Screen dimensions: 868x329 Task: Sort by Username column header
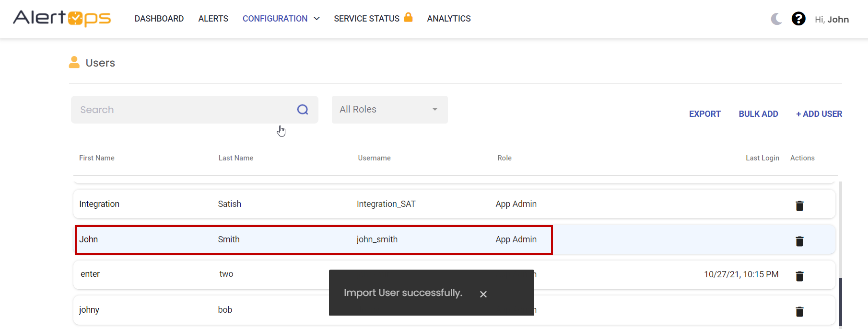click(x=375, y=158)
